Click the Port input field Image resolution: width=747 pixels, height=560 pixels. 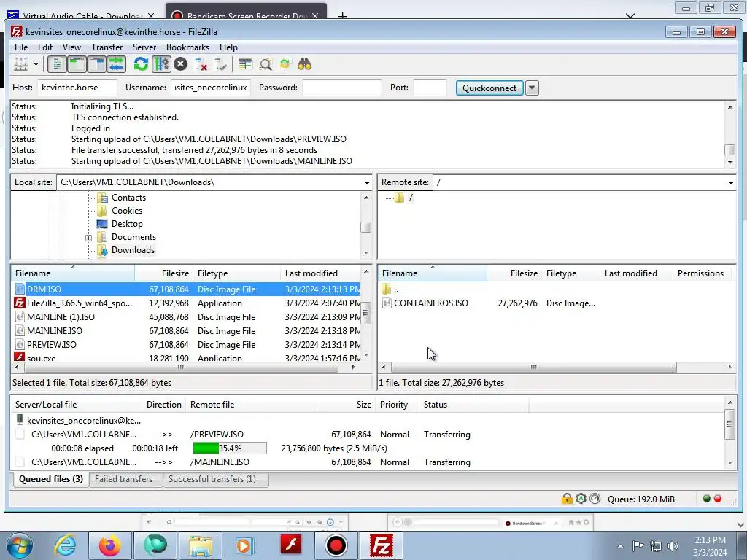click(430, 87)
